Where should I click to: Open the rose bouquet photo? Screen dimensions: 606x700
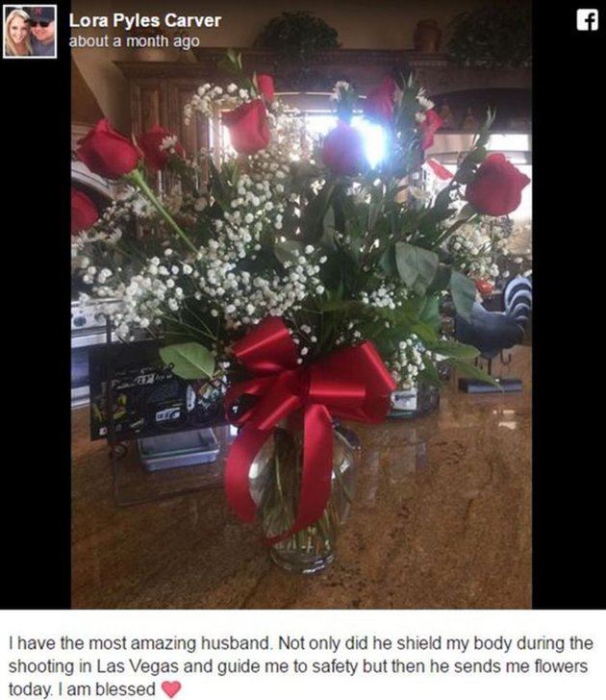click(301, 305)
